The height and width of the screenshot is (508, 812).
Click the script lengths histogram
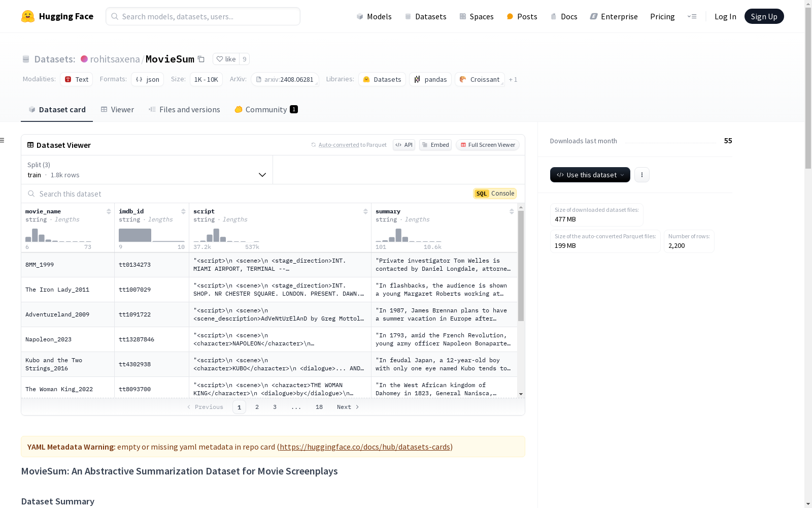[x=226, y=235]
